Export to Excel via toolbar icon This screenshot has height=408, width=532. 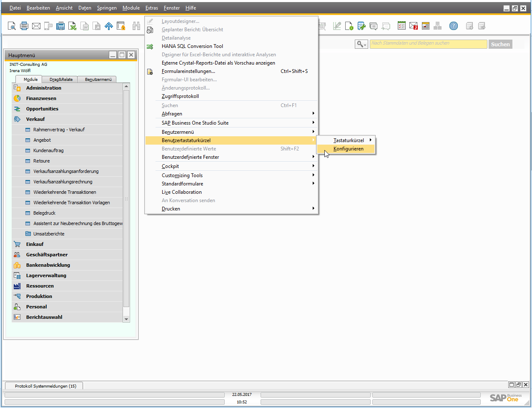click(x=73, y=26)
